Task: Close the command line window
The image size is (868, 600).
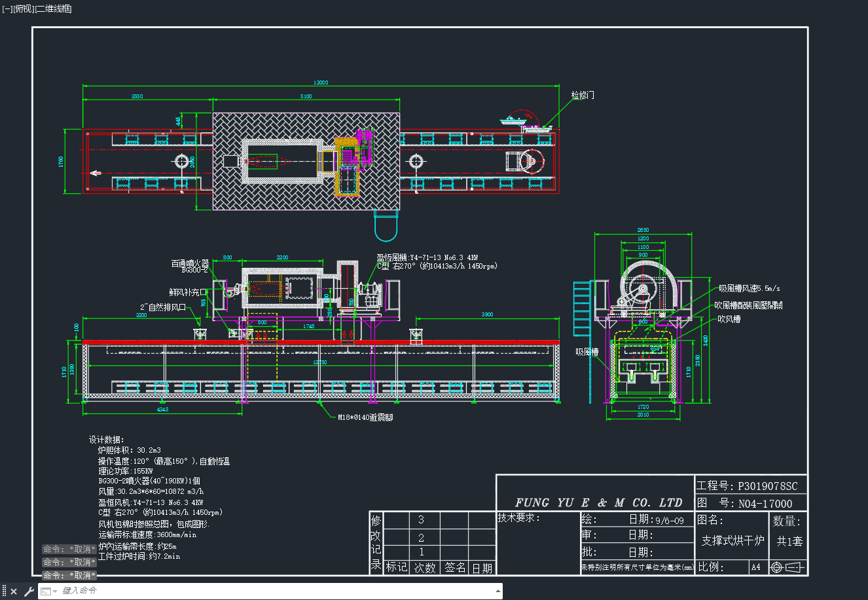Action: (14, 591)
